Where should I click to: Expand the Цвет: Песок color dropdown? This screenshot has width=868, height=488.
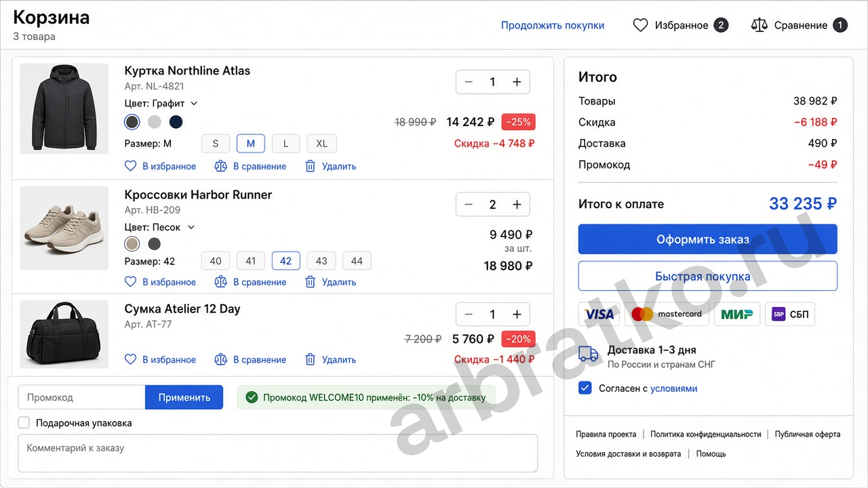(x=191, y=228)
